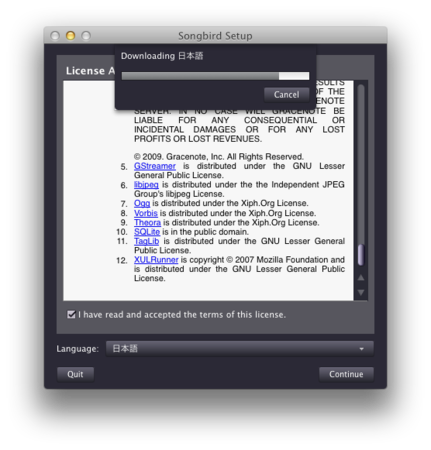This screenshot has width=431, height=450.
Task: Open the SQLite link
Action: [147, 232]
